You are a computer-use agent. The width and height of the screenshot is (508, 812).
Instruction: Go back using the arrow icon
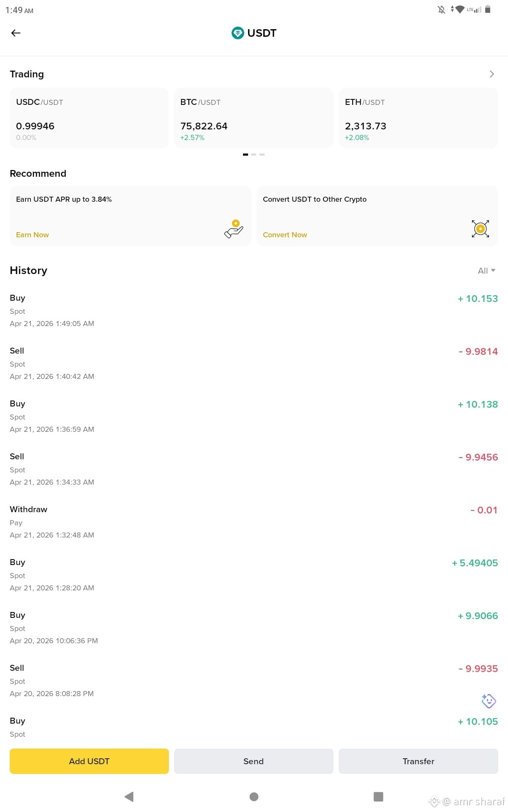click(16, 33)
